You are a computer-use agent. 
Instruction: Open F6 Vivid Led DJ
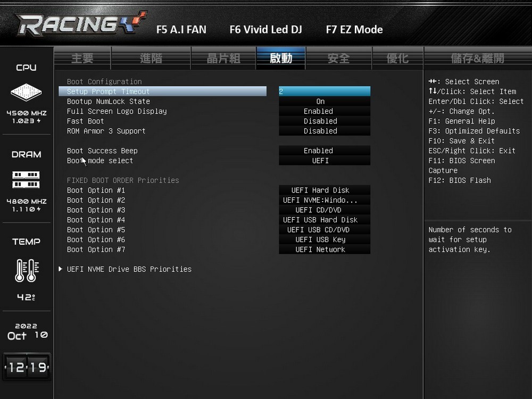pos(265,29)
